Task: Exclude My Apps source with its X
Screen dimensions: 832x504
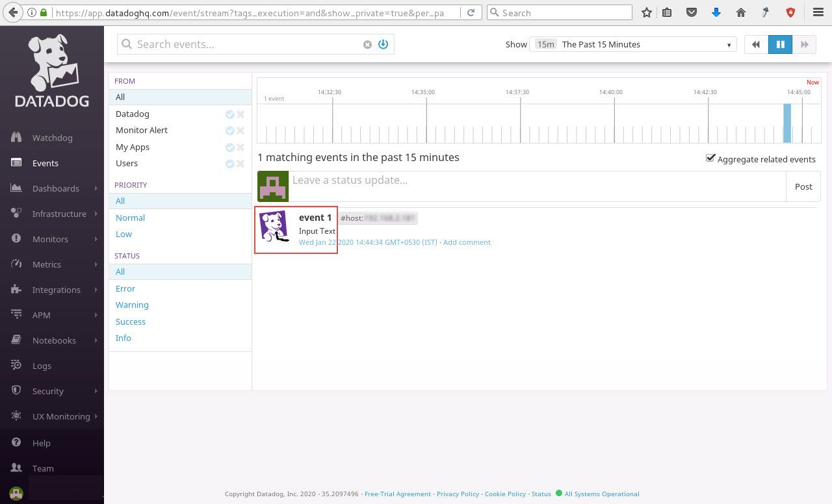Action: [x=240, y=147]
